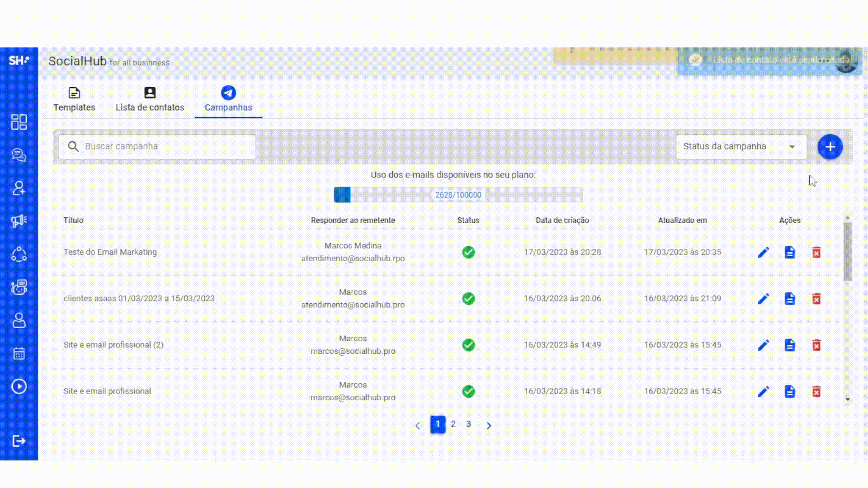Open the logout icon at sidebar bottom
Viewport: 868px width, 488px height.
(x=19, y=441)
